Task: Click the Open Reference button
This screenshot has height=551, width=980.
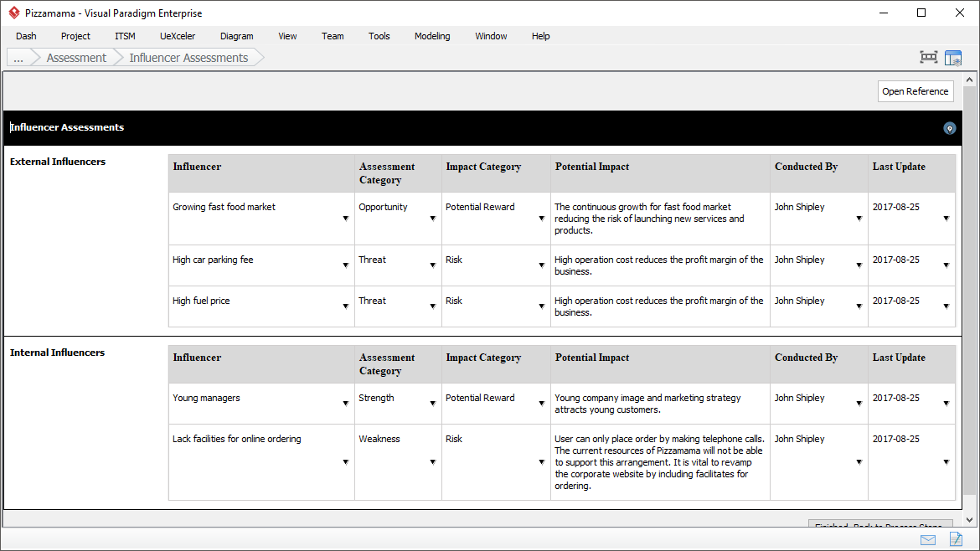Action: tap(915, 91)
